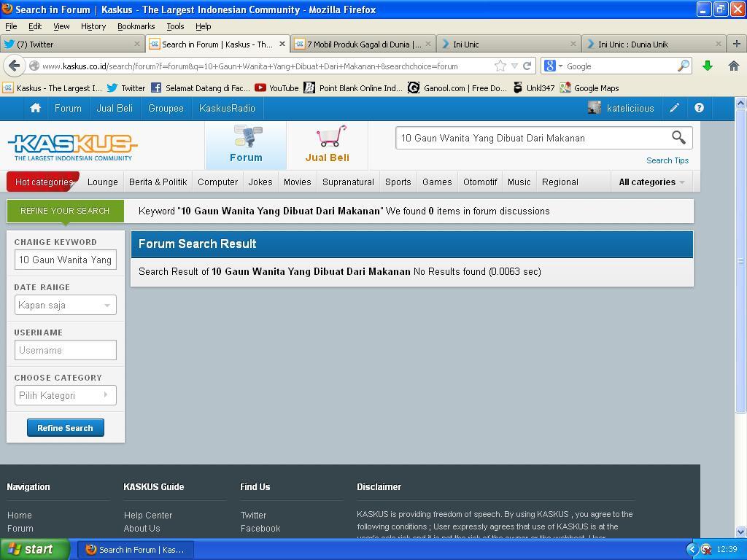Close the Search in Forum tab
The height and width of the screenshot is (560, 747).
(282, 44)
